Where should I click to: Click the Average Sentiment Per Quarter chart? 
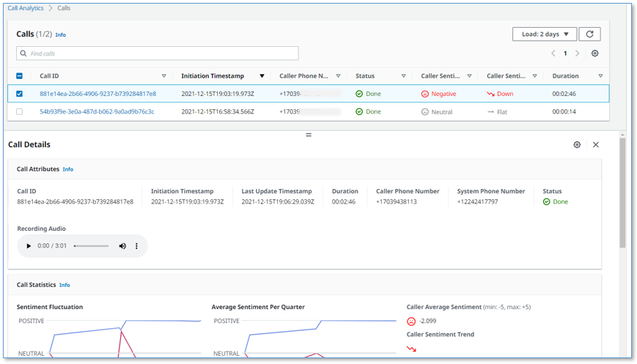pyautogui.click(x=304, y=337)
